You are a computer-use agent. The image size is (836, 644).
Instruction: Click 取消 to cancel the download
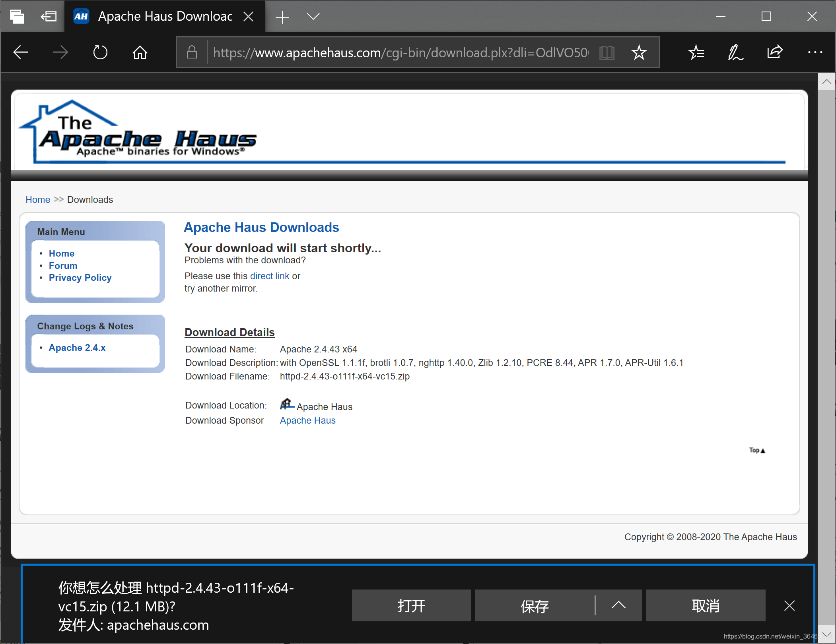pos(706,605)
